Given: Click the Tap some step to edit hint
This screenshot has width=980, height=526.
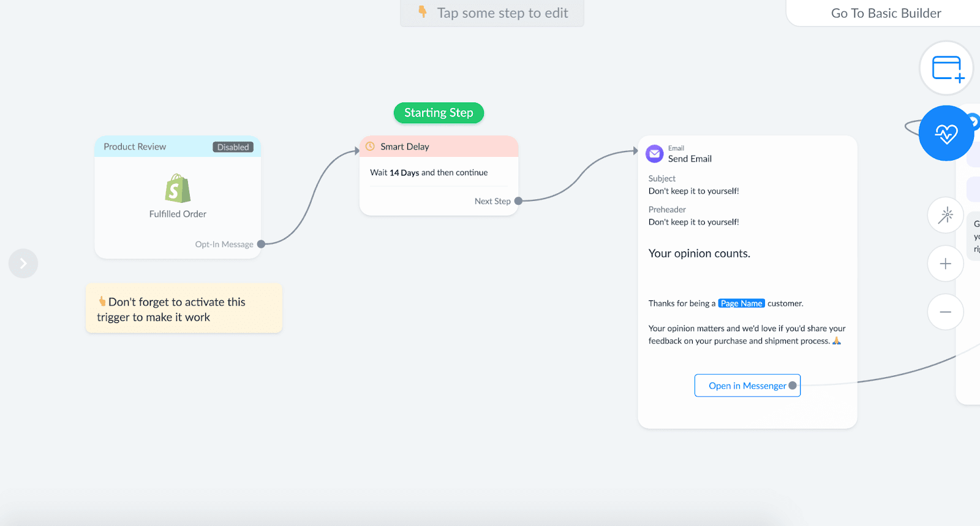Looking at the screenshot, I should pos(492,13).
